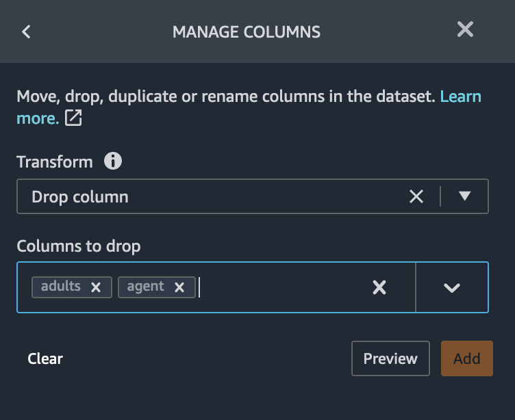Remove the adults column tag

pos(96,287)
